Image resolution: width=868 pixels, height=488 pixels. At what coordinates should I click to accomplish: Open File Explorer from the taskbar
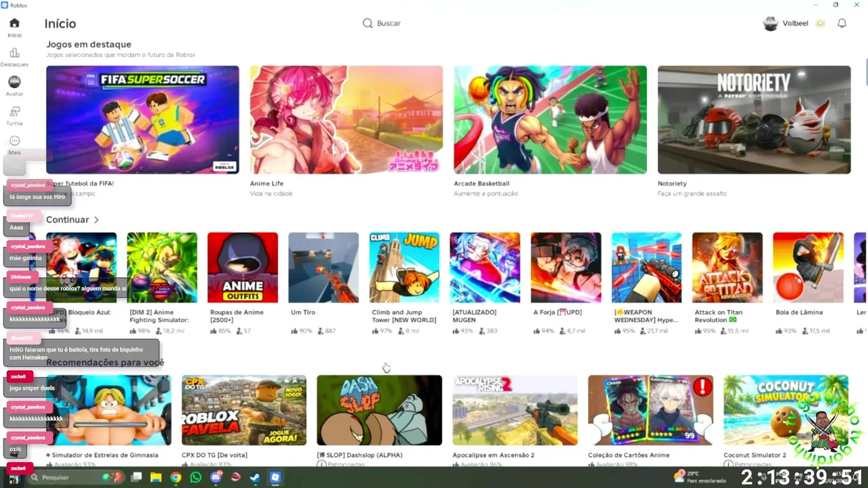pyautogui.click(x=155, y=477)
